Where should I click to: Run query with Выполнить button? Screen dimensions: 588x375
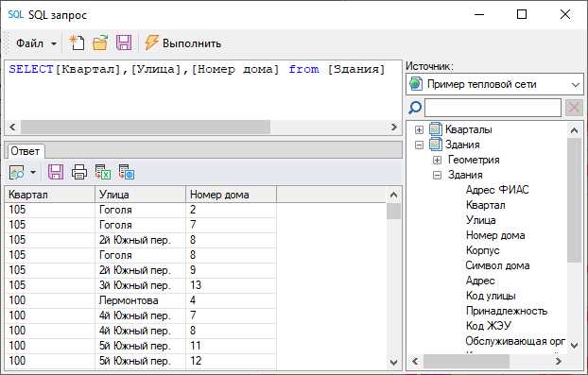pyautogui.click(x=183, y=43)
